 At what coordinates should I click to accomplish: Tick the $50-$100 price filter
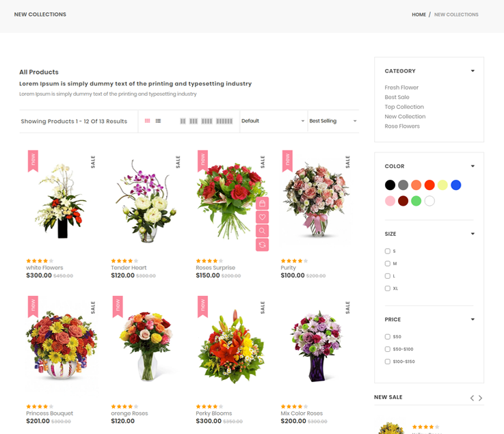[388, 349]
